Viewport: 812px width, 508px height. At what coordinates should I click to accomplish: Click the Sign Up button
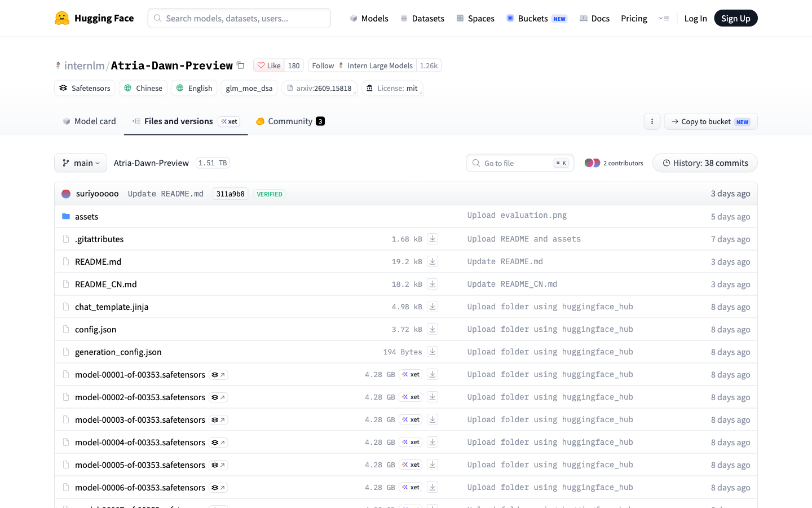(x=736, y=18)
